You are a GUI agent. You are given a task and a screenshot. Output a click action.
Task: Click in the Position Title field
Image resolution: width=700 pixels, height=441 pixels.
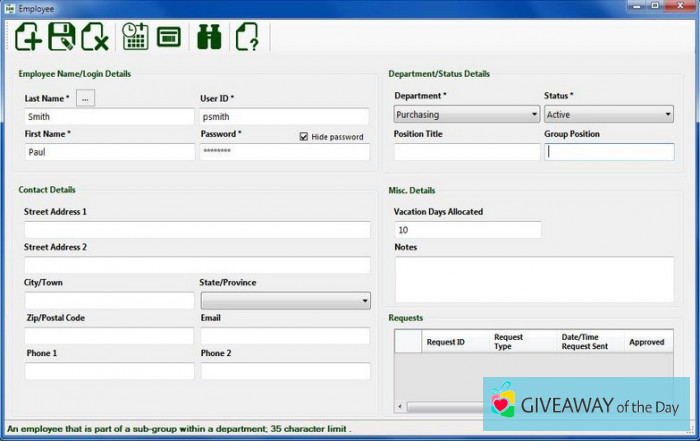click(x=466, y=152)
